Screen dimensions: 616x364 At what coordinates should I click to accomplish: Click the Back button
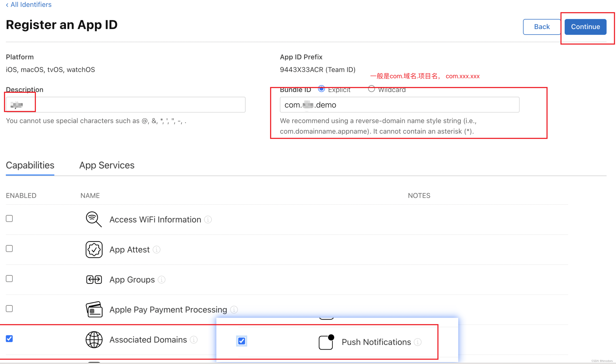pos(541,27)
